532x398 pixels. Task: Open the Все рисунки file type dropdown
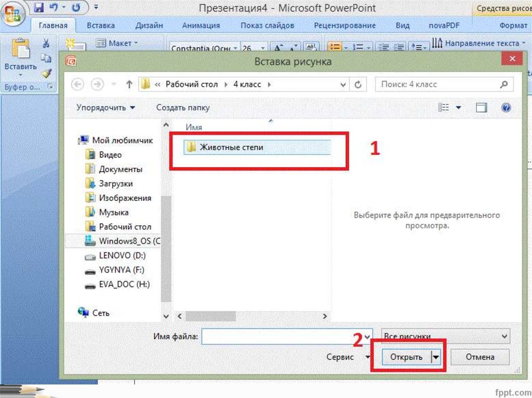pyautogui.click(x=445, y=336)
